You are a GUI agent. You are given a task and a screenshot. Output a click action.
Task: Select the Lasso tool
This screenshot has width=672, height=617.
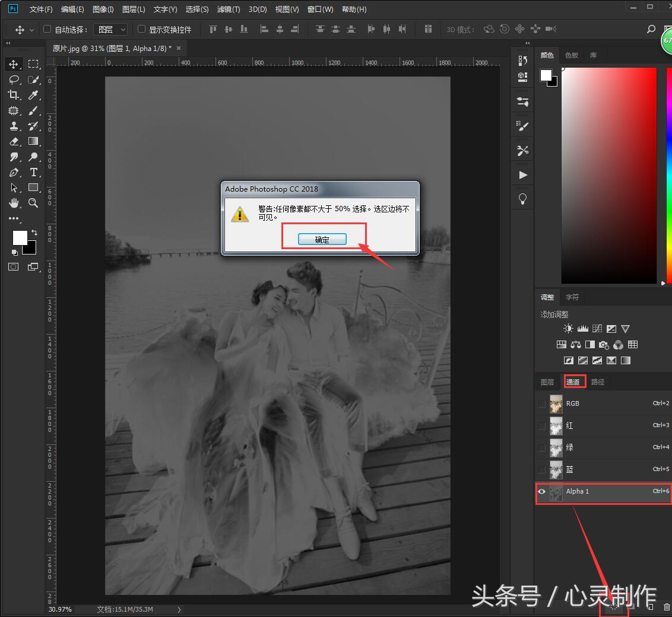(x=14, y=79)
